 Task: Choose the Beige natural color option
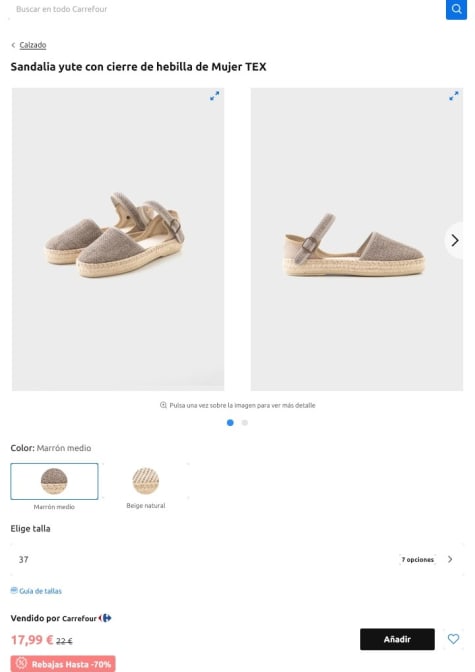pyautogui.click(x=146, y=486)
